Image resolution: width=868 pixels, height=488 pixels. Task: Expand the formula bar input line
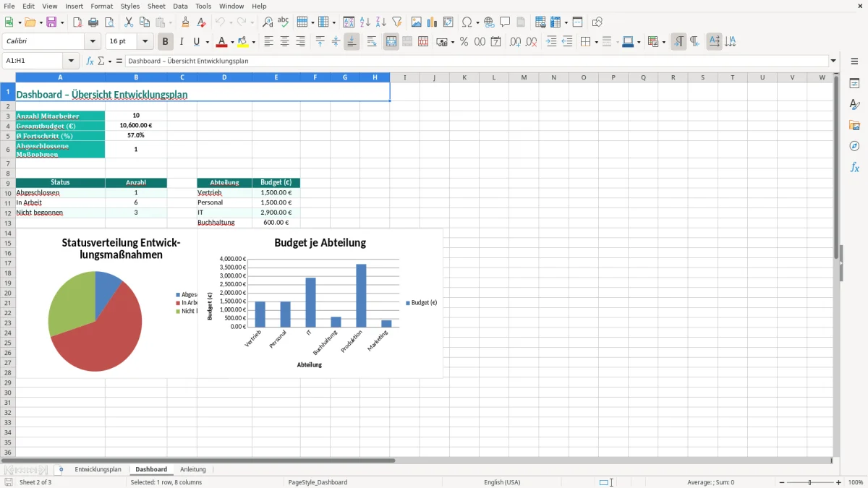click(833, 61)
